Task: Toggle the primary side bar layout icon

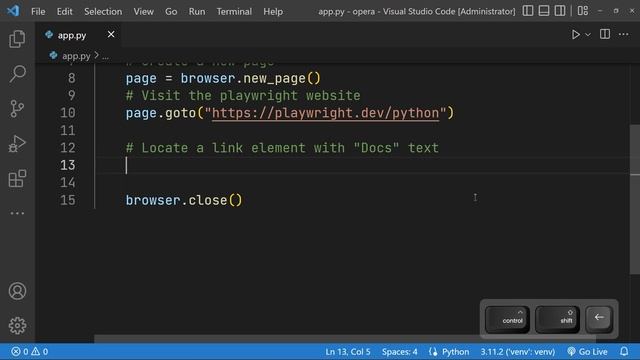Action: [528, 11]
